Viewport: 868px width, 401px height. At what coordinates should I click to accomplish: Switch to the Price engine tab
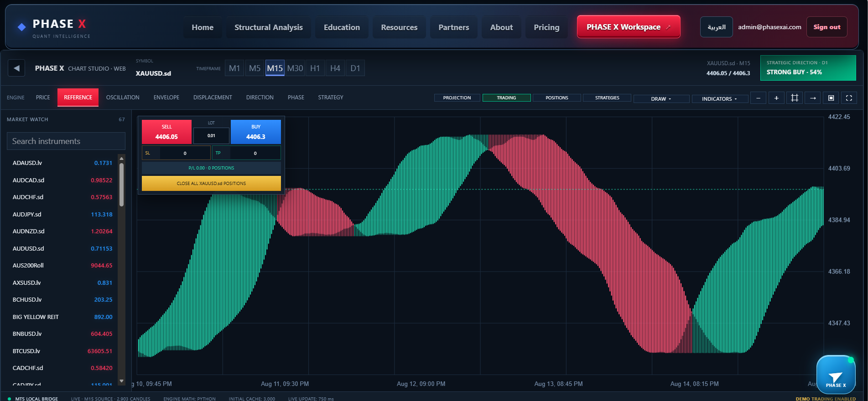43,98
